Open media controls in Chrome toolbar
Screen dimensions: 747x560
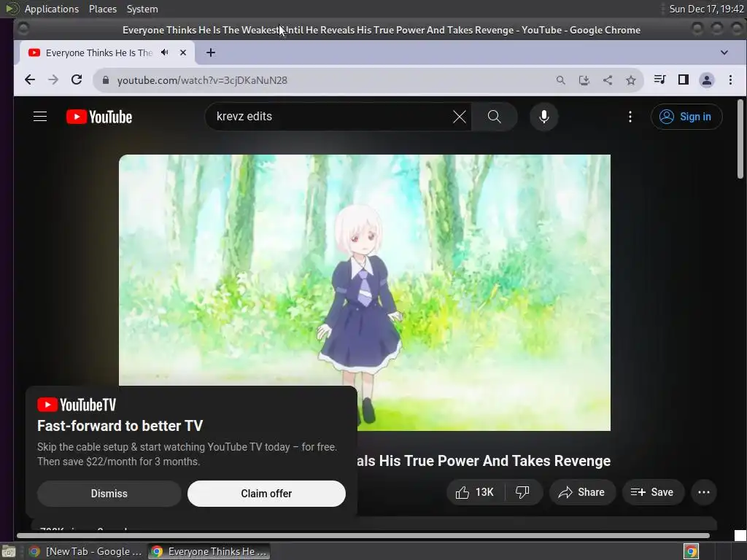pos(659,79)
